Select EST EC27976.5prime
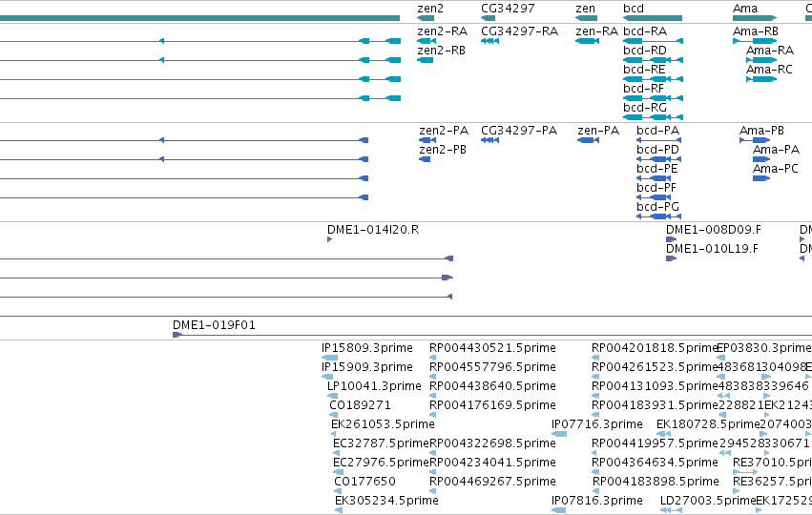 [339, 472]
